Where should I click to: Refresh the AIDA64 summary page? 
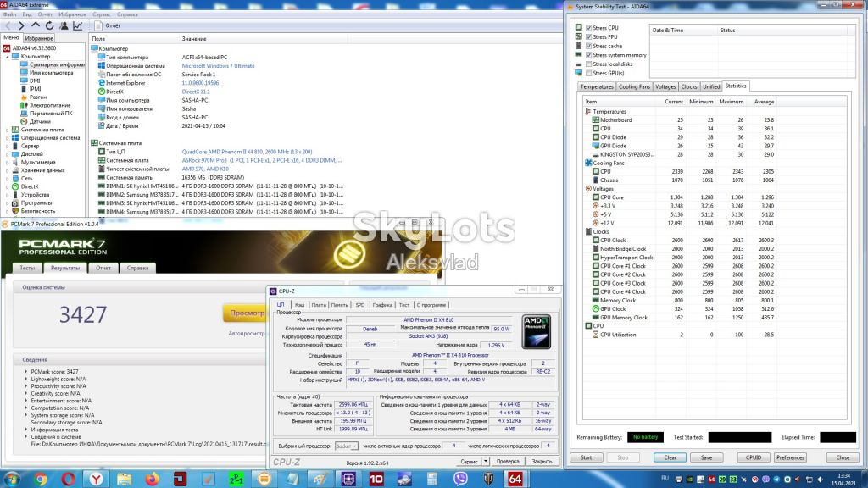(49, 25)
